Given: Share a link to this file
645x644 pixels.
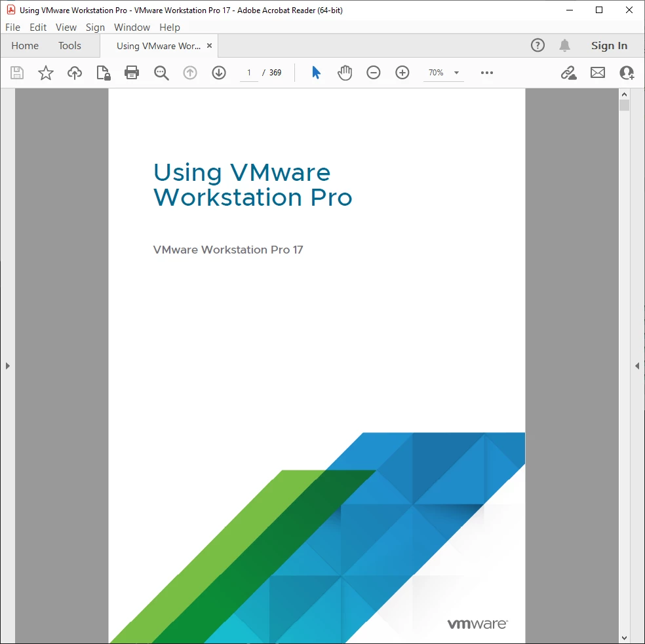Looking at the screenshot, I should pyautogui.click(x=568, y=73).
